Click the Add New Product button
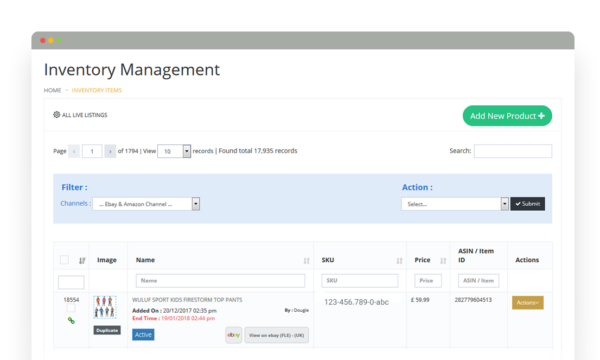 click(x=507, y=116)
